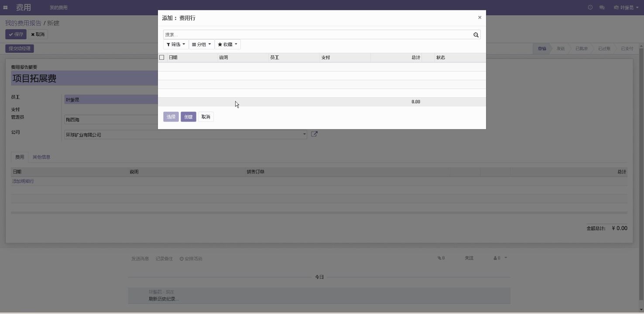Click the attachments paperclip counter
644x314 pixels.
pos(441,258)
